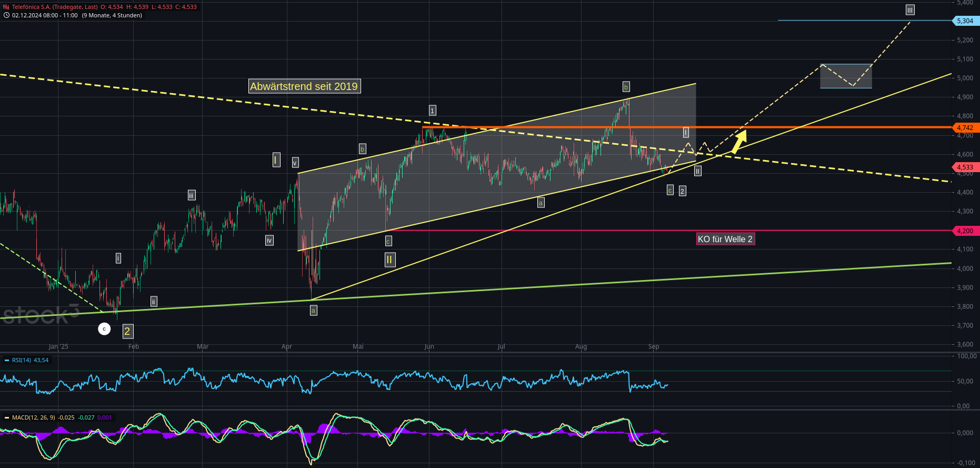Select the white circled 'c' wave marker

[104, 329]
